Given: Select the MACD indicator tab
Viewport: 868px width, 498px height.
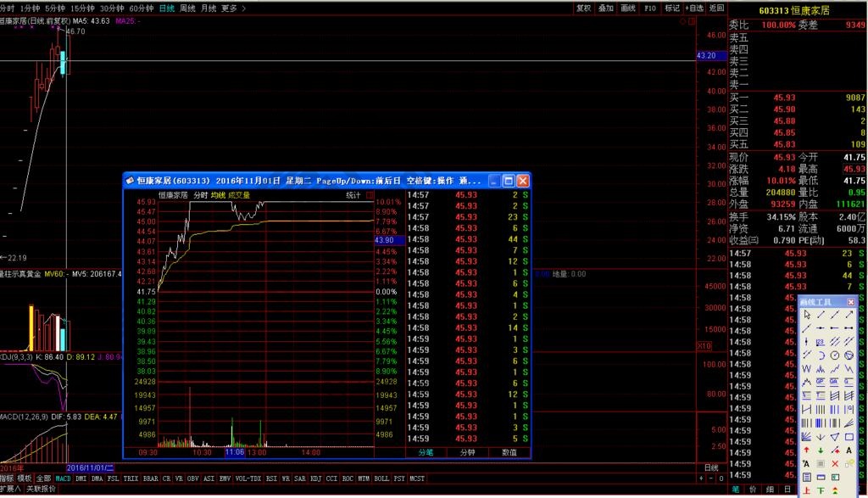Looking at the screenshot, I should pos(64,478).
